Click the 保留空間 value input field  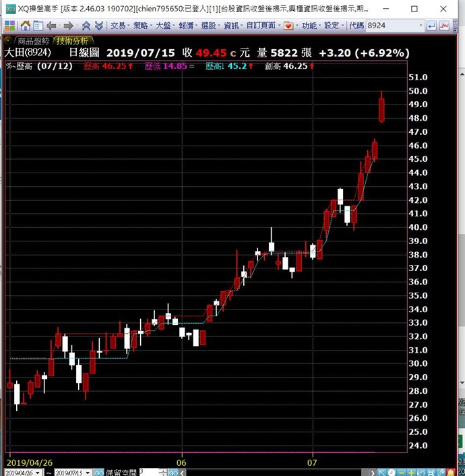tap(149, 472)
